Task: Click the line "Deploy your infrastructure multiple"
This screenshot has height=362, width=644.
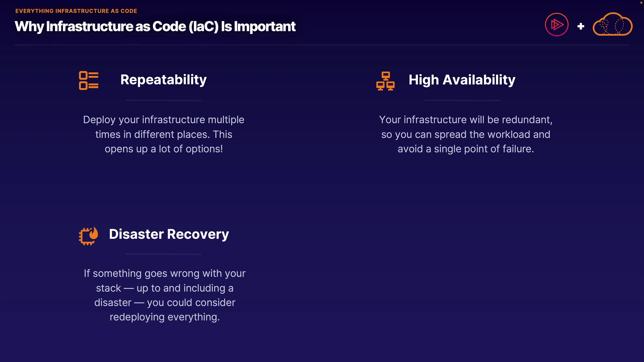Action: [x=164, y=120]
